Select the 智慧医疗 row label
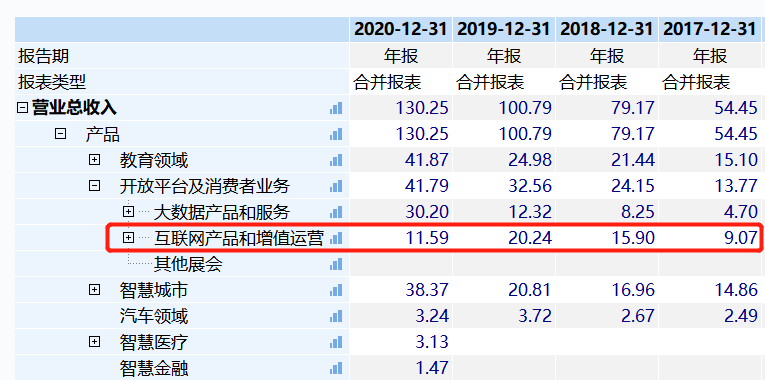The image size is (765, 380). coord(154,342)
